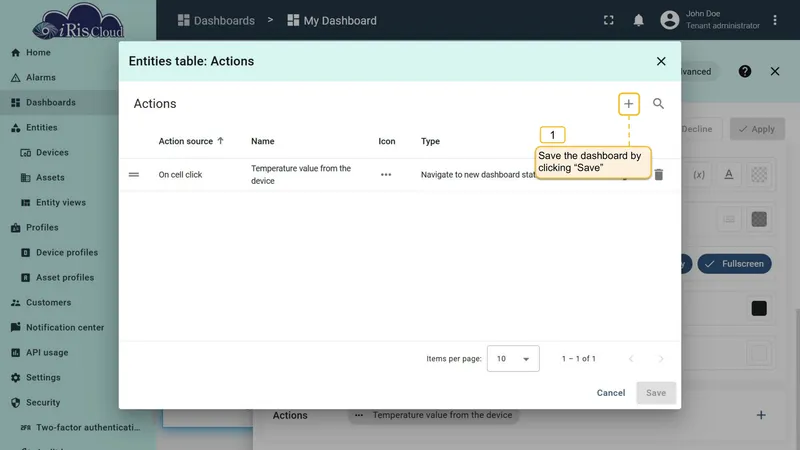Click the light checkered transparent swatch

pos(759,174)
